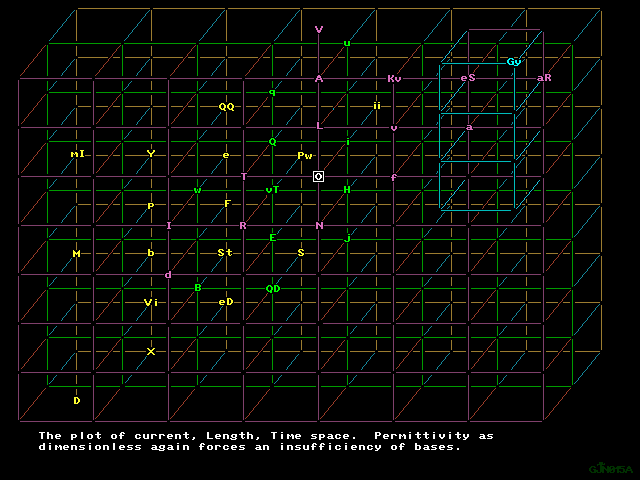Select the cyan Gv label
640x480 pixels.
[514, 62]
